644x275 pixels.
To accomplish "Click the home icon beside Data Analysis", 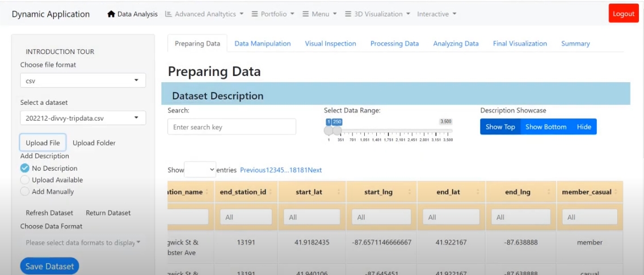I will tap(111, 14).
